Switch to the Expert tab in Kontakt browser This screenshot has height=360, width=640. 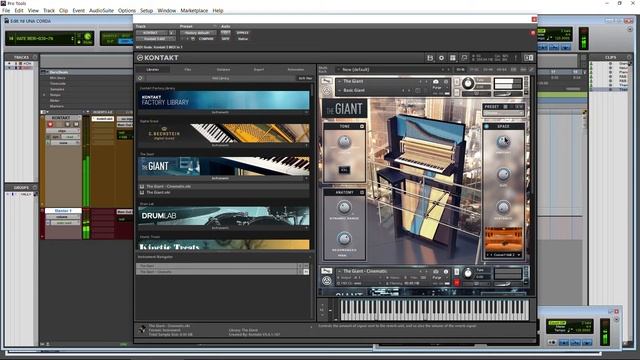tap(259, 70)
